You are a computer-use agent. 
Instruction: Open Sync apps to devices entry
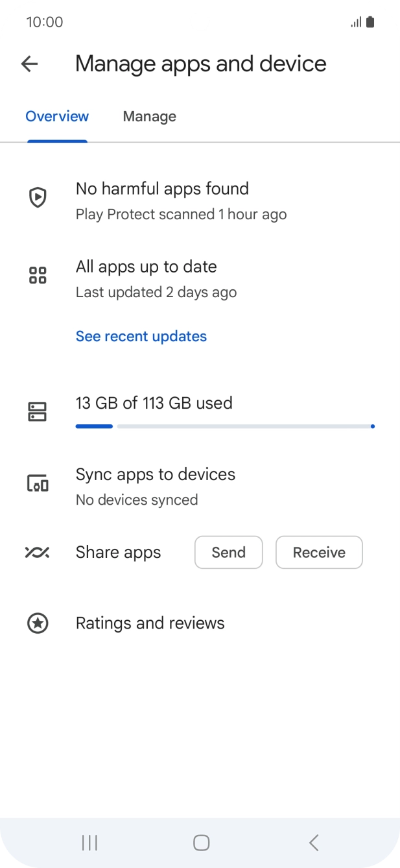(156, 486)
